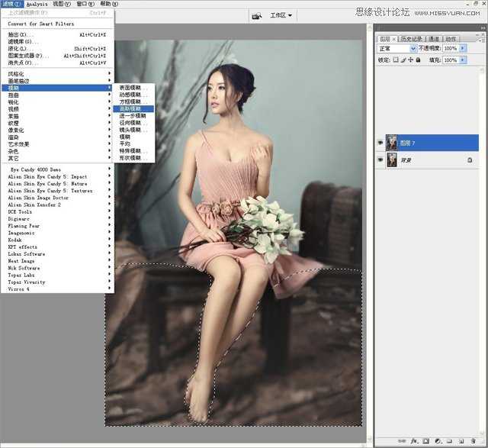
Task: Open the Analysis menu
Action: (x=37, y=4)
